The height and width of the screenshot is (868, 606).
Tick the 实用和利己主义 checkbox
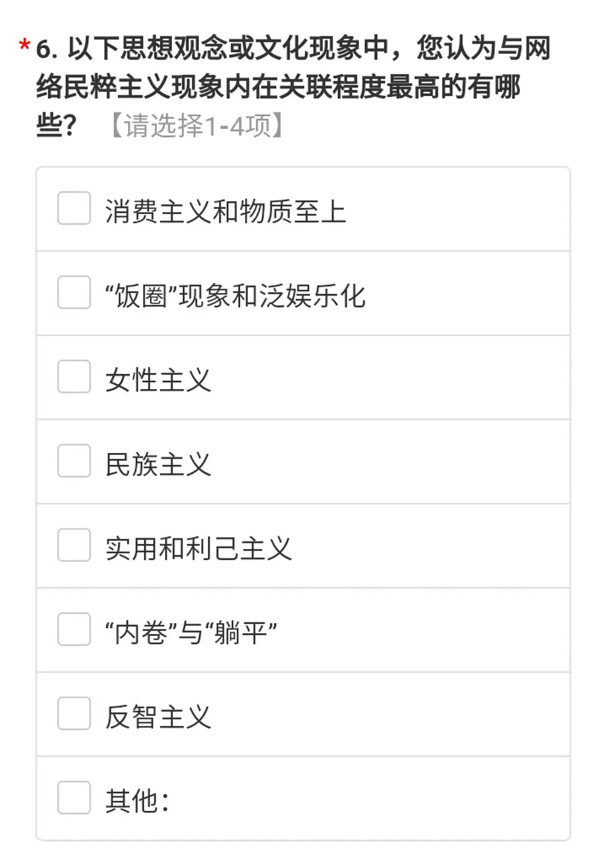coord(74,545)
